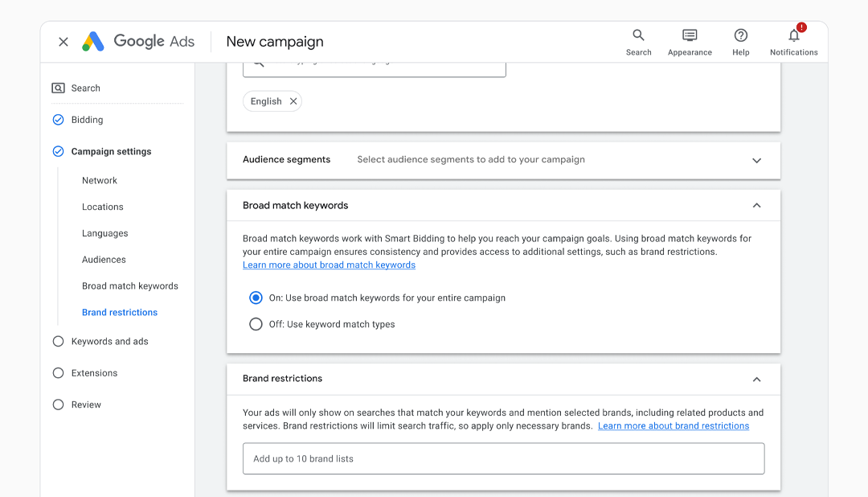Click the Campaign settings checkmark icon

57,151
